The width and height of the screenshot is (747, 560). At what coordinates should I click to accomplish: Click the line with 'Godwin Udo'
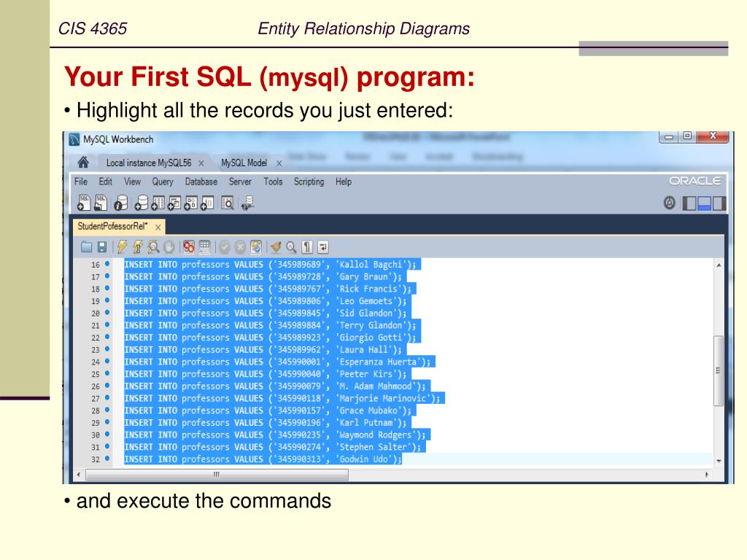pos(263,459)
